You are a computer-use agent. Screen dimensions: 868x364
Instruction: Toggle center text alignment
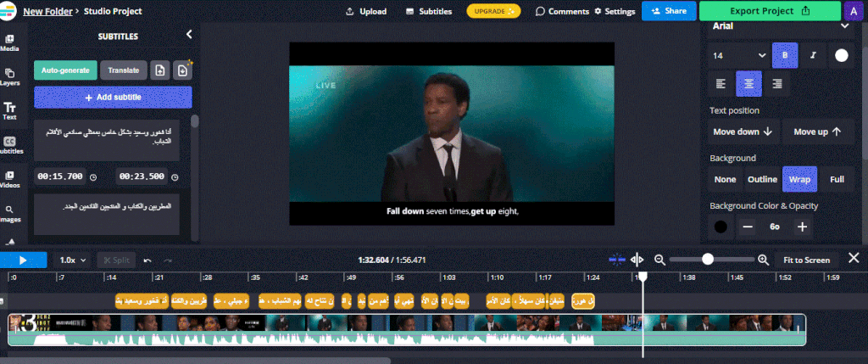(749, 84)
